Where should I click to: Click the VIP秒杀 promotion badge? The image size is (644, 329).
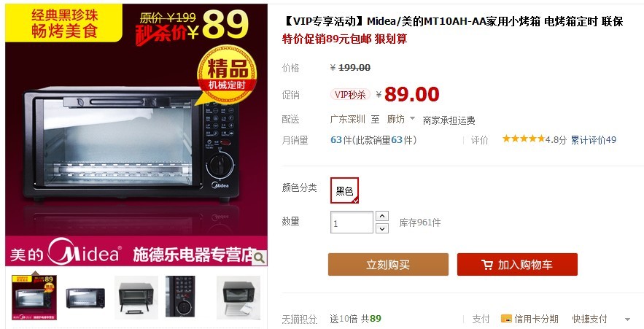click(x=350, y=95)
